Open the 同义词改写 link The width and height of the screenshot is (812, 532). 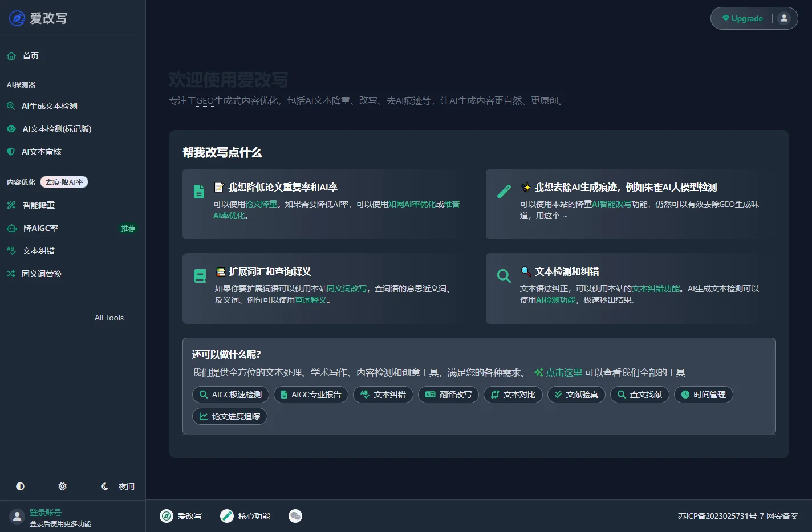click(347, 289)
